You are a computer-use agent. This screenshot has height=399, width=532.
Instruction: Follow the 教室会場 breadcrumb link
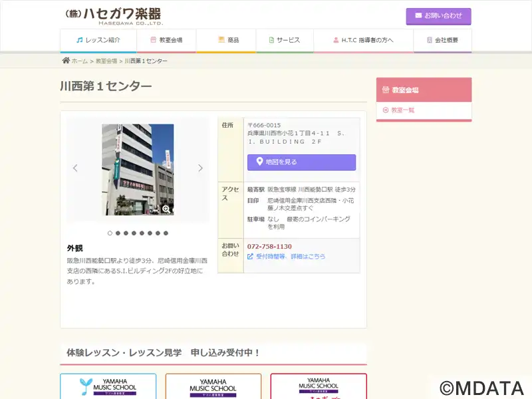coord(106,61)
